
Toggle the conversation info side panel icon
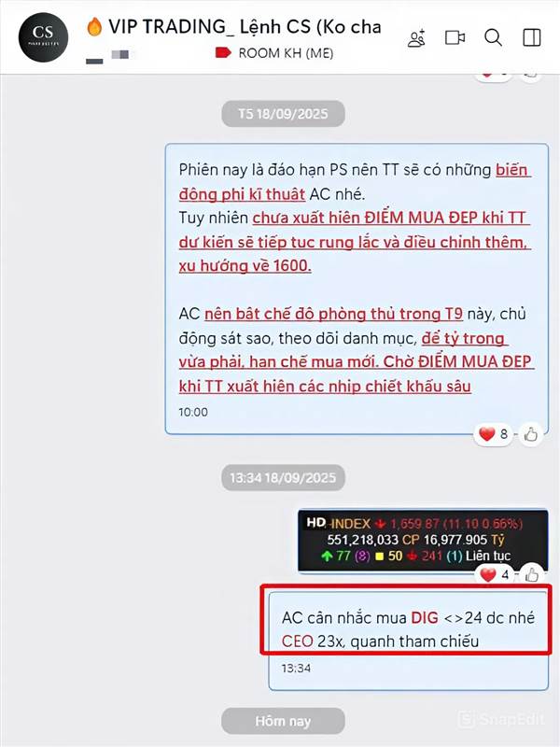coord(531,37)
